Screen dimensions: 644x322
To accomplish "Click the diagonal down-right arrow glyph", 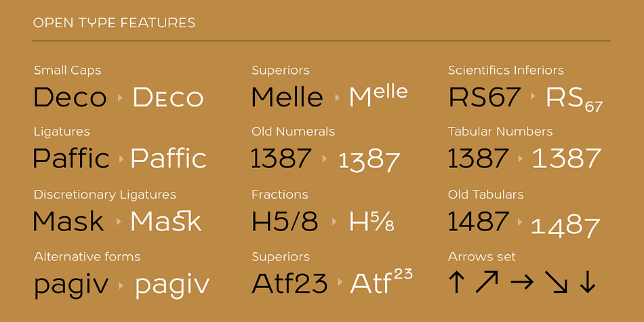I will [556, 282].
